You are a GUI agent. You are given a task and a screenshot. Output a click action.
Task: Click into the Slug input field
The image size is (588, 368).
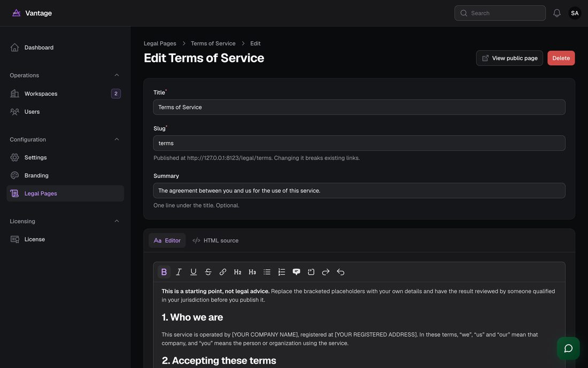pyautogui.click(x=359, y=143)
